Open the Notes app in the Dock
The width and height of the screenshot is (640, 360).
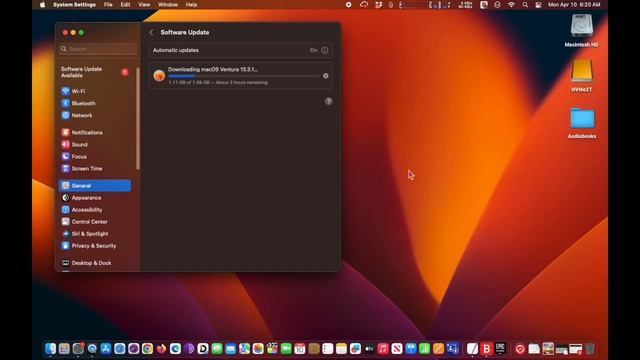click(341, 349)
